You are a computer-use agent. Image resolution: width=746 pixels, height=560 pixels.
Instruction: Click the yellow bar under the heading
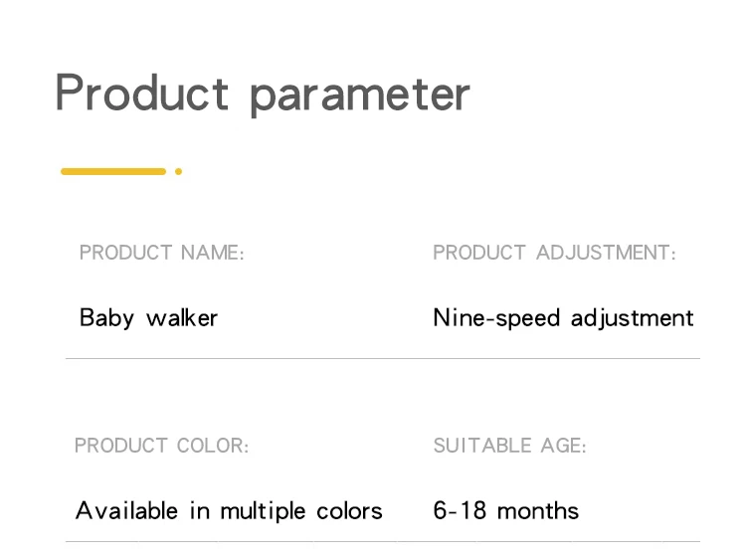[x=113, y=171]
